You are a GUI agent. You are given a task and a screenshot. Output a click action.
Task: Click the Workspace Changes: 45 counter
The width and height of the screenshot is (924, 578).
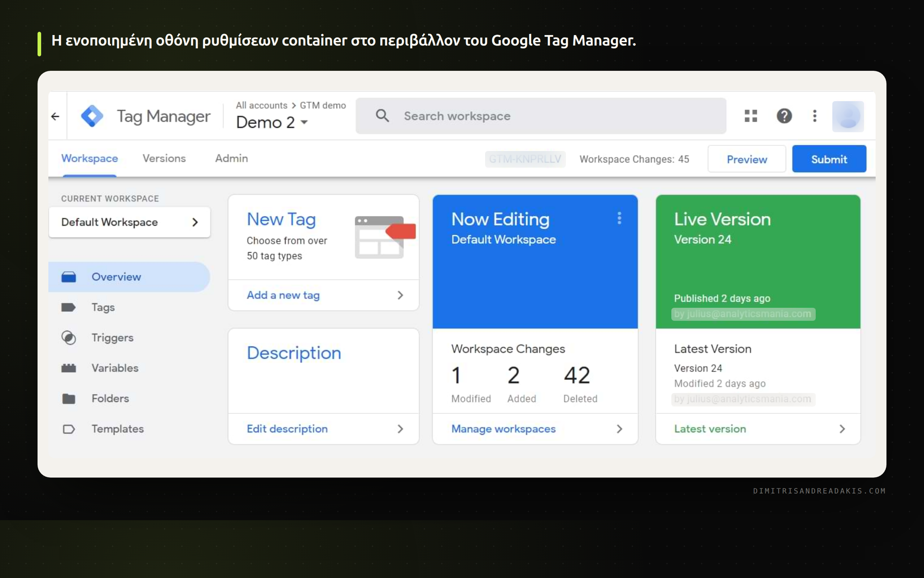[x=634, y=159]
